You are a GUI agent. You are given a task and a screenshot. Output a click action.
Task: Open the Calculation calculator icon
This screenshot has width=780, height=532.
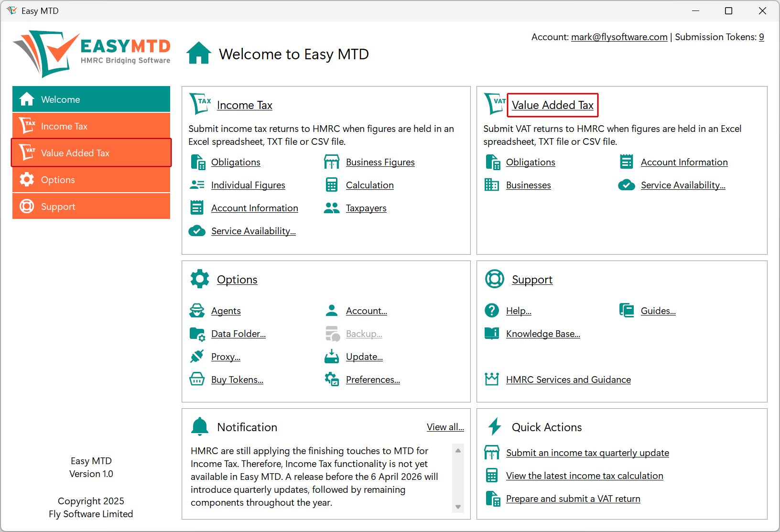point(332,185)
